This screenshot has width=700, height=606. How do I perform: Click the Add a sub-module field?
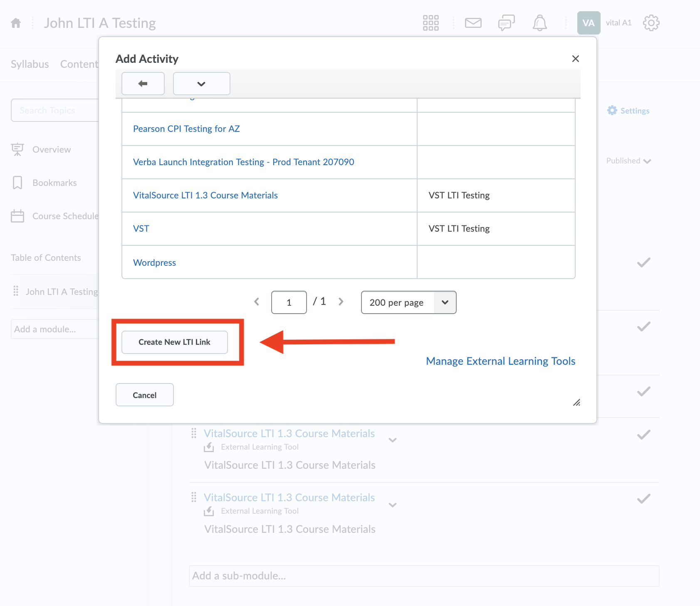pyautogui.click(x=424, y=576)
